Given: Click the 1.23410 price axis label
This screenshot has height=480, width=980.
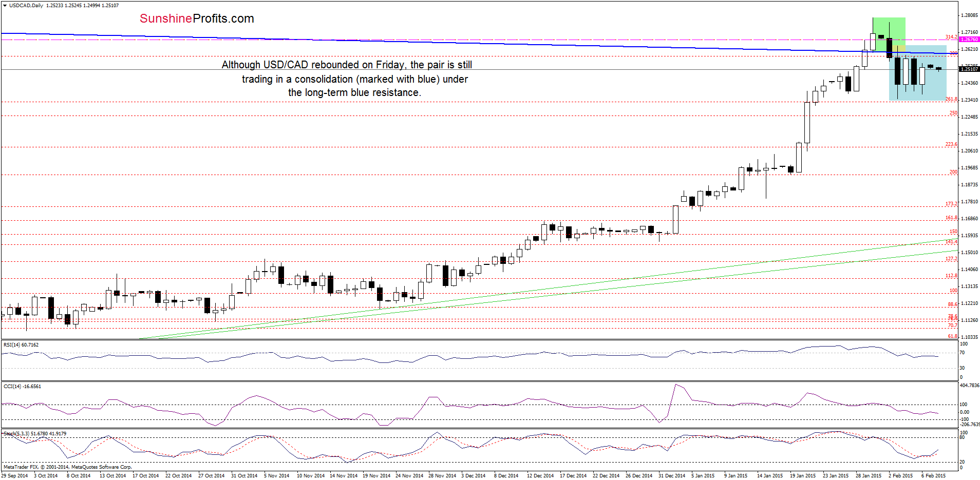Looking at the screenshot, I should click(x=969, y=100).
